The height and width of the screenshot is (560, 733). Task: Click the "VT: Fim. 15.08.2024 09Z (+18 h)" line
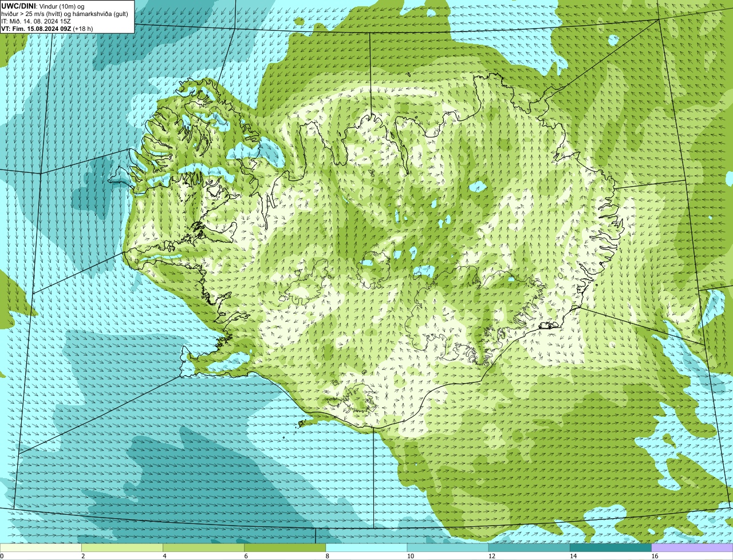click(47, 29)
